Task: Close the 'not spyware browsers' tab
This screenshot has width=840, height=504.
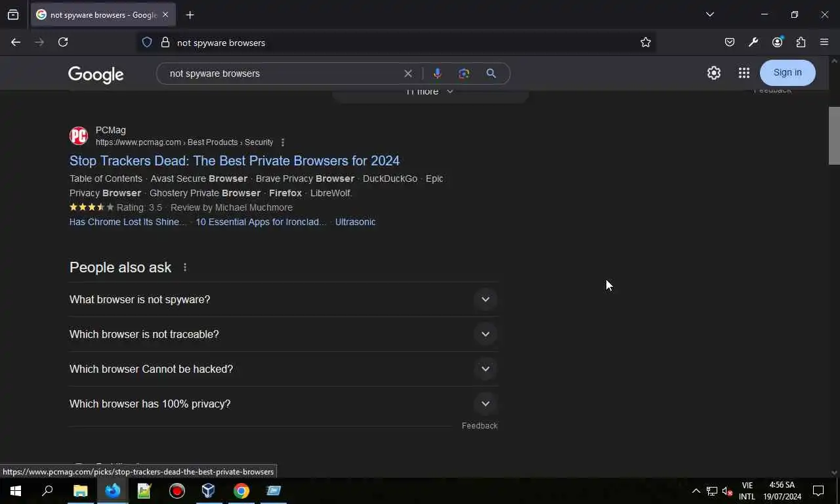Action: click(x=165, y=14)
